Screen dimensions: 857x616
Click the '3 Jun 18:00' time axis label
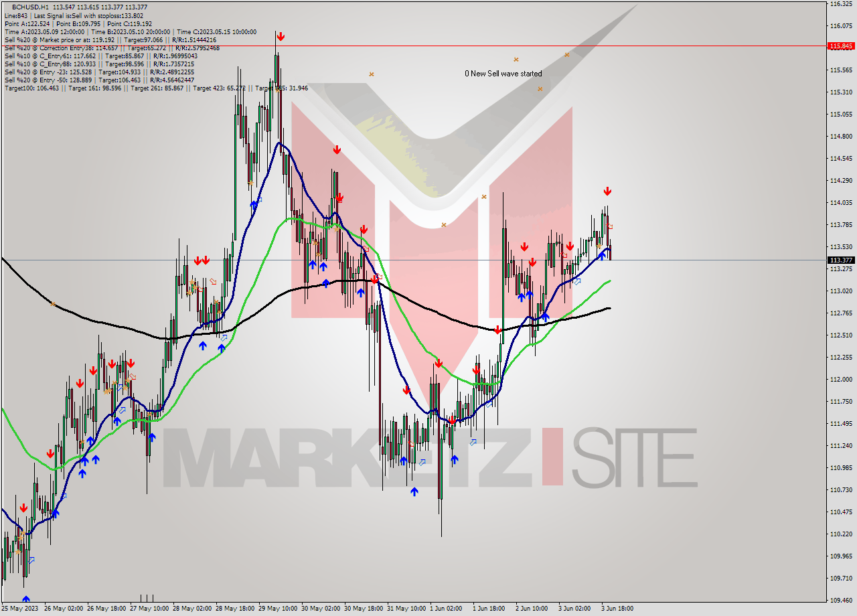point(617,609)
